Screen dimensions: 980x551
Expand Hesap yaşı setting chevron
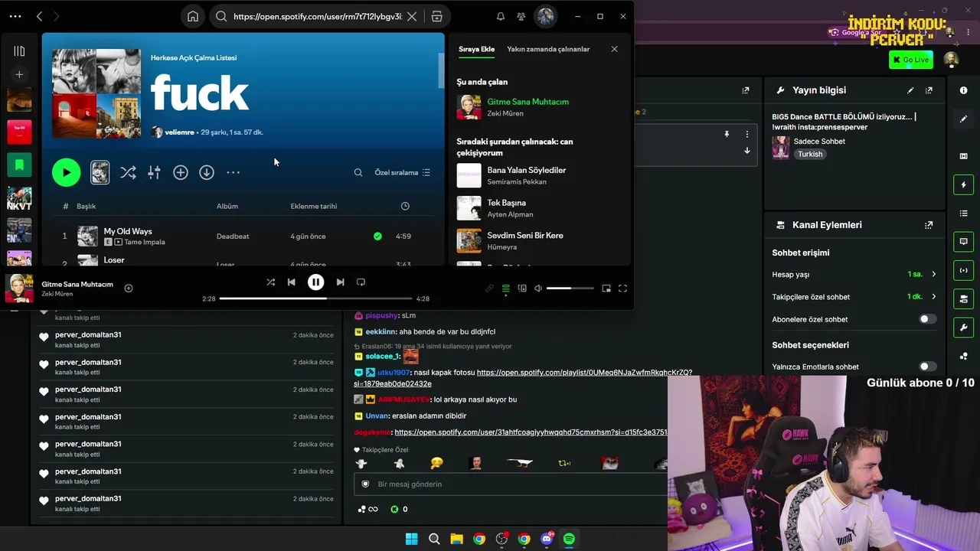click(x=933, y=274)
